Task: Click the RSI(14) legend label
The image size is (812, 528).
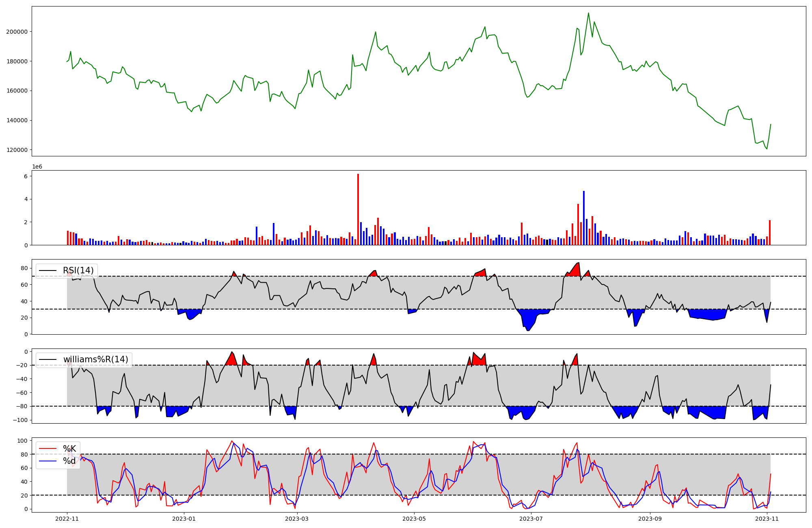Action: (78, 270)
